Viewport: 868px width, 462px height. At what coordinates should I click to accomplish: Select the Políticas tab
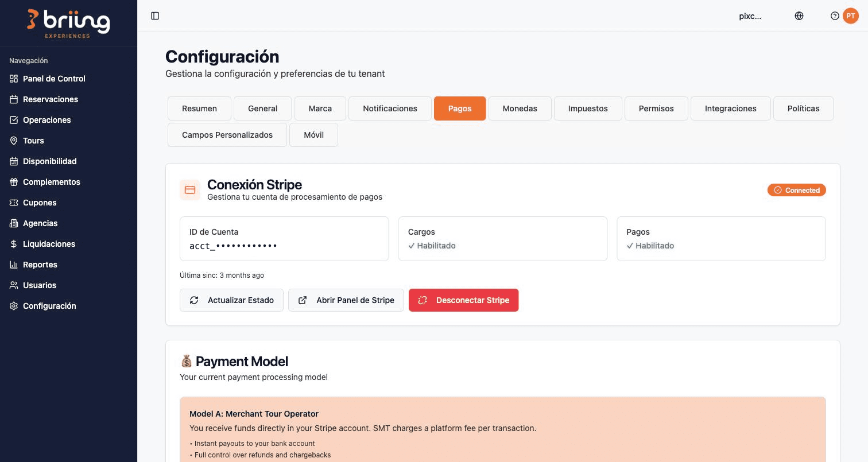804,108
